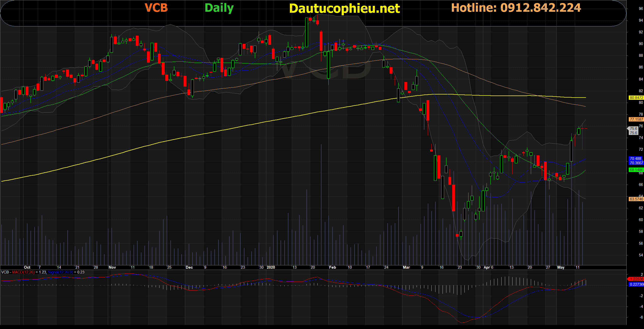The height and width of the screenshot is (329, 644).
Task: Click the VCB ticker title
Action: [x=156, y=8]
